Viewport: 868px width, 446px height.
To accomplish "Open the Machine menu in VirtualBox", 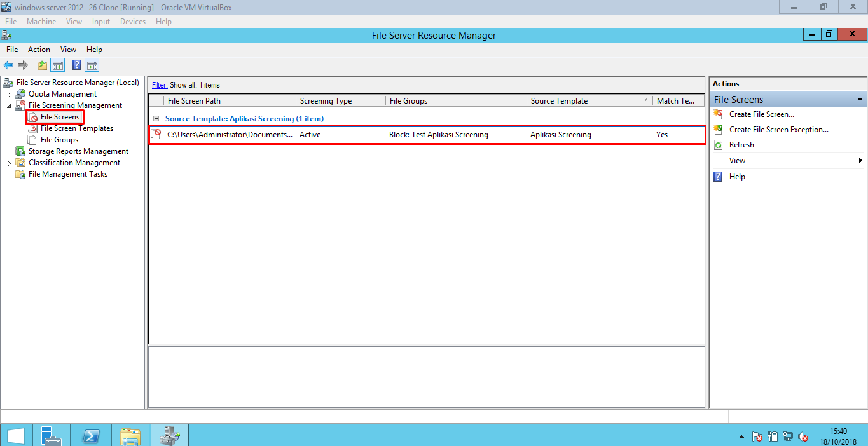I will pos(41,21).
